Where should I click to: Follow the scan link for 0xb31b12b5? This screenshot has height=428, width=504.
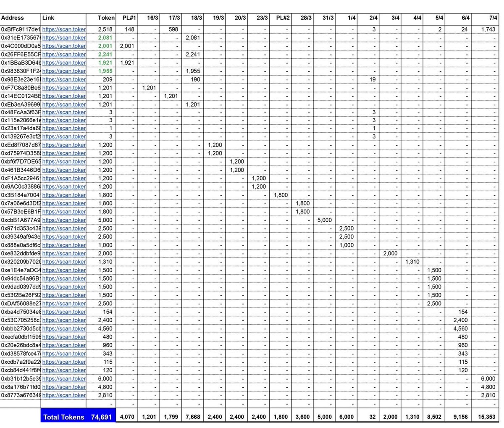64,378
